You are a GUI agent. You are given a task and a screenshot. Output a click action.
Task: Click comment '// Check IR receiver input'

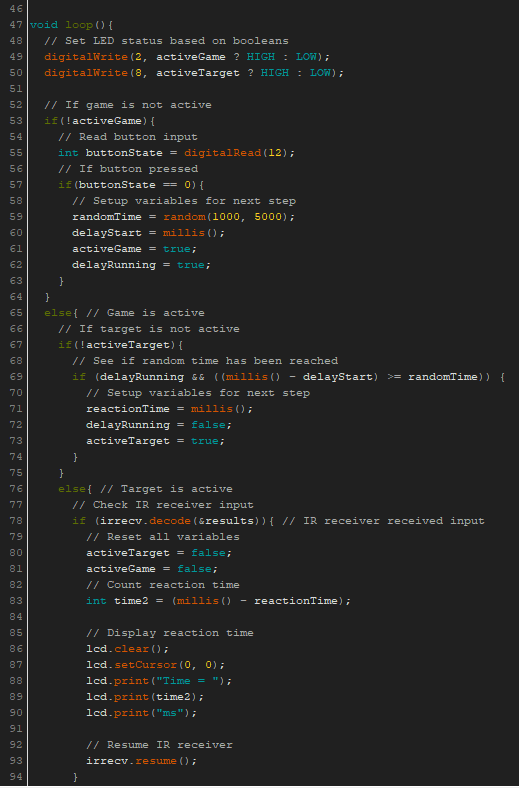click(163, 505)
